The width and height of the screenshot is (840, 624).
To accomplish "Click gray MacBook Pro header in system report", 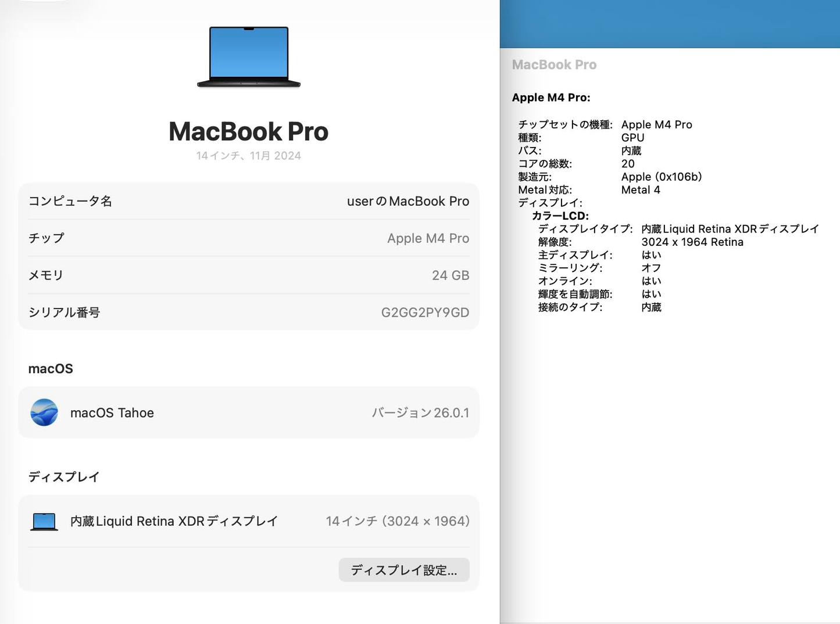I will tap(555, 65).
